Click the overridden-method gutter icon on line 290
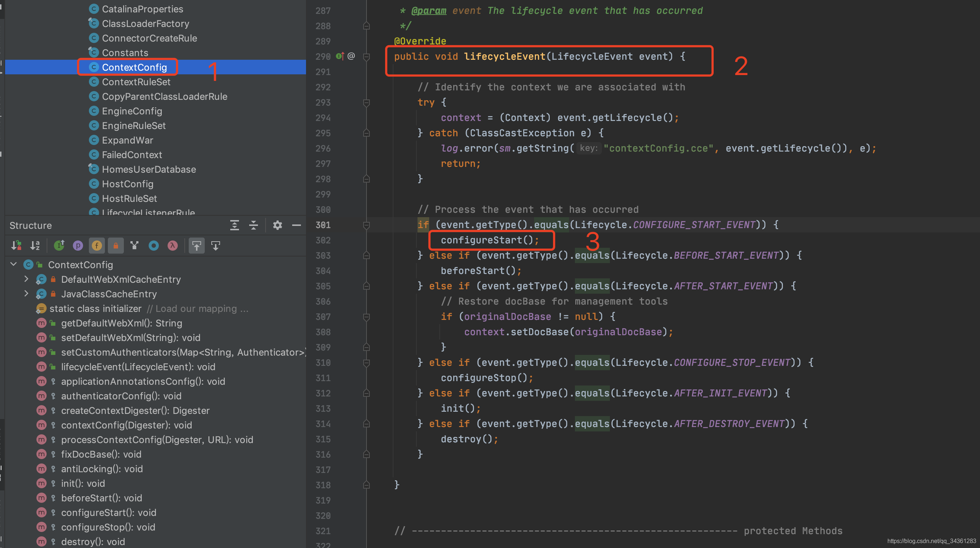 (340, 57)
